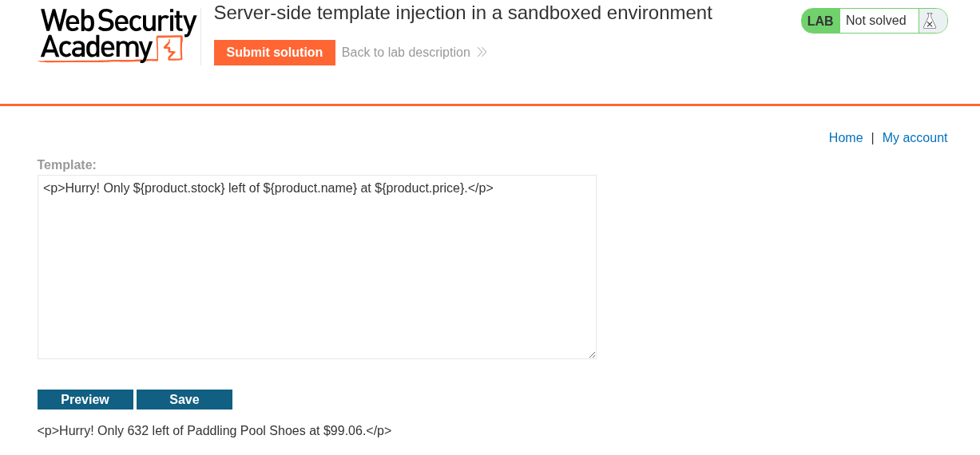Place cursor on ${product.price} in template
This screenshot has width=980, height=455.
coord(420,188)
